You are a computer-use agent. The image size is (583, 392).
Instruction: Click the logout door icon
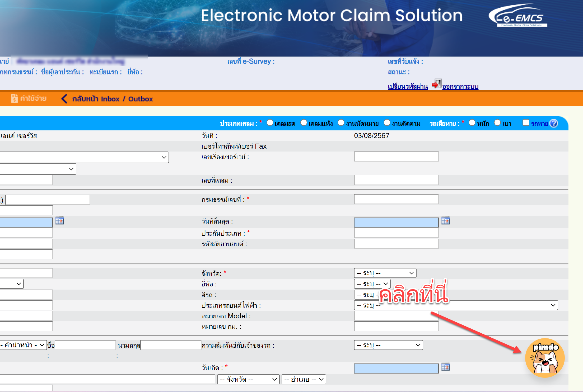point(437,84)
